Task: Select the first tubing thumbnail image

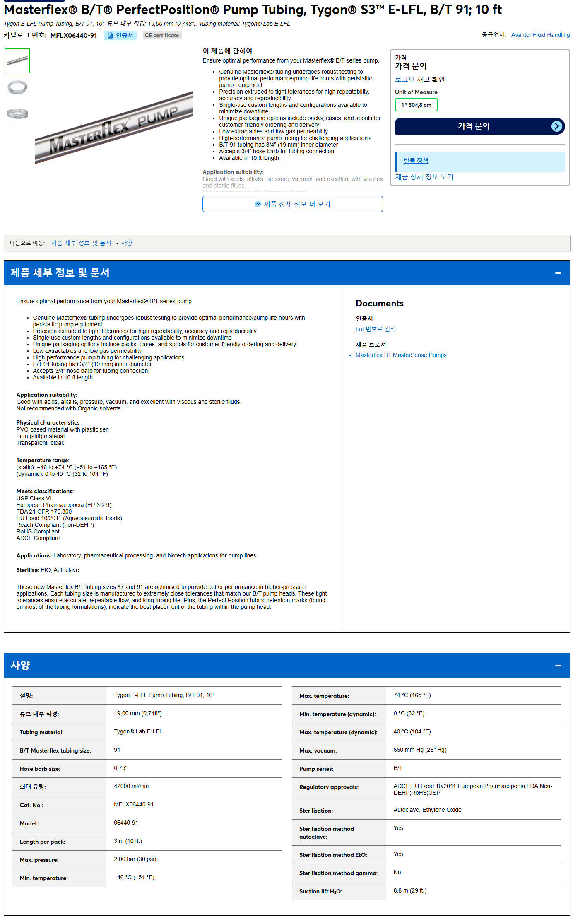Action: point(17,61)
